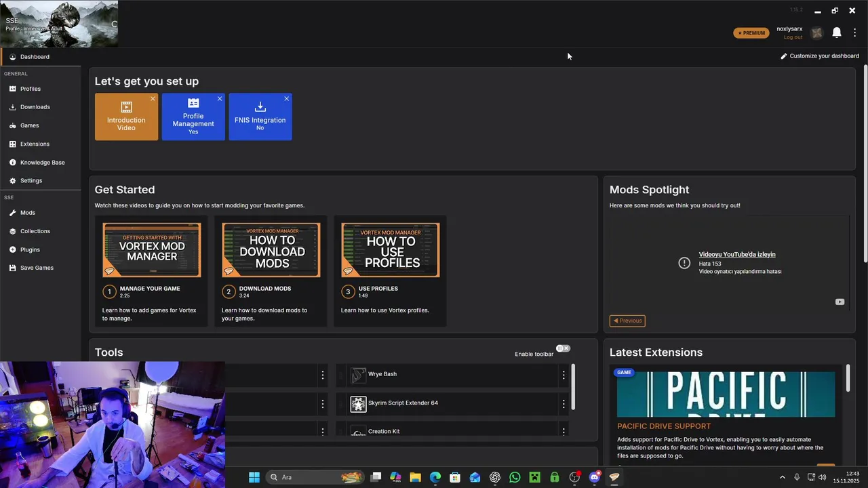Click the Knowledge Base sidebar icon
868x488 pixels.
13,163
